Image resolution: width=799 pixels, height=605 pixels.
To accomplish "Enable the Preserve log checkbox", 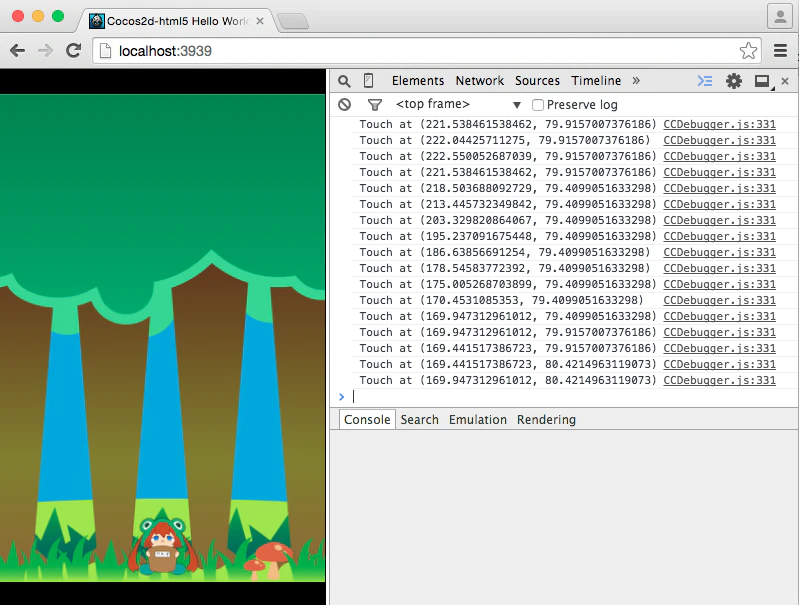I will (x=538, y=105).
